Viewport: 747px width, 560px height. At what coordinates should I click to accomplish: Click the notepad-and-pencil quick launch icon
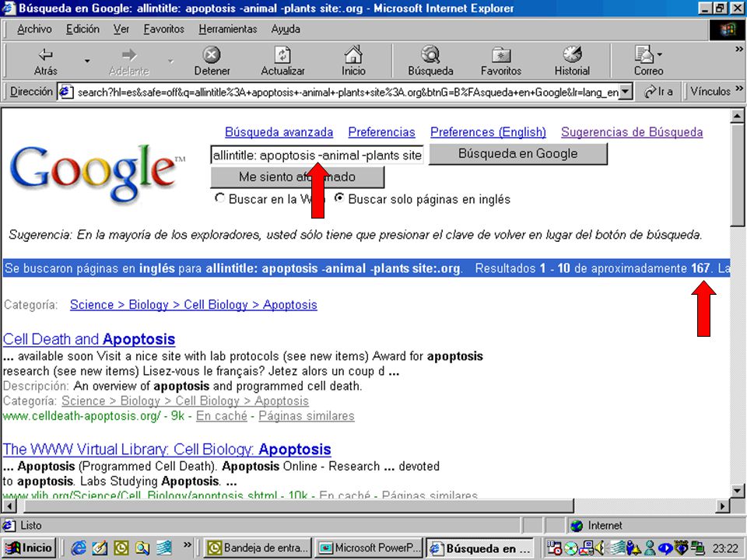tap(100, 548)
